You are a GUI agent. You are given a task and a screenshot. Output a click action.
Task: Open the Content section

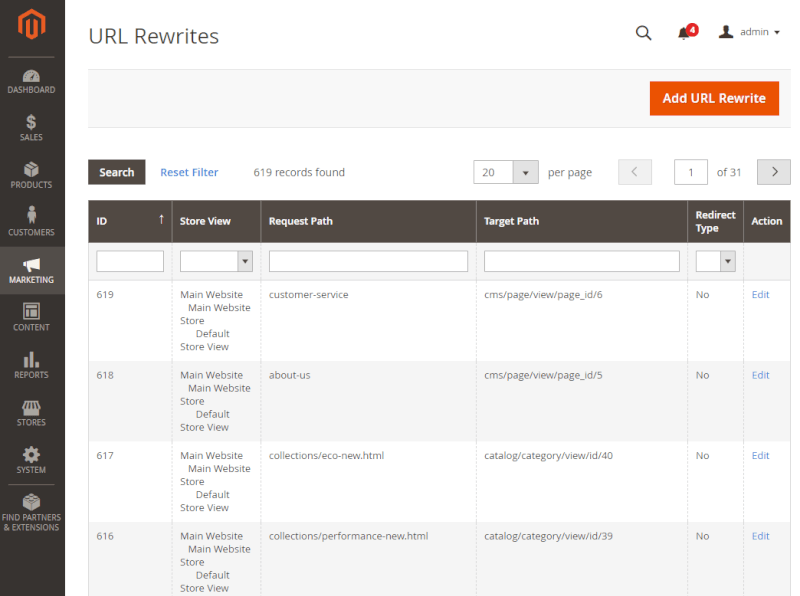[31, 318]
